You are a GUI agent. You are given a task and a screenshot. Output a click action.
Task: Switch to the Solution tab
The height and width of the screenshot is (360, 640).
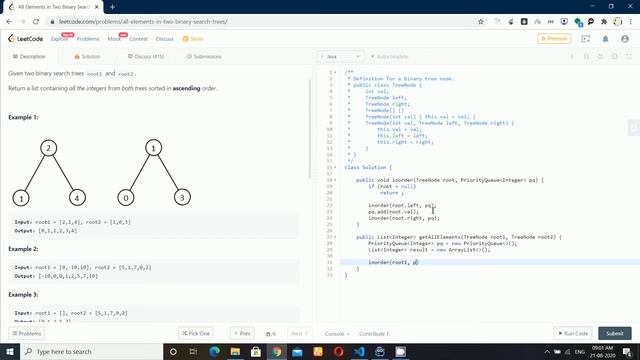point(87,56)
